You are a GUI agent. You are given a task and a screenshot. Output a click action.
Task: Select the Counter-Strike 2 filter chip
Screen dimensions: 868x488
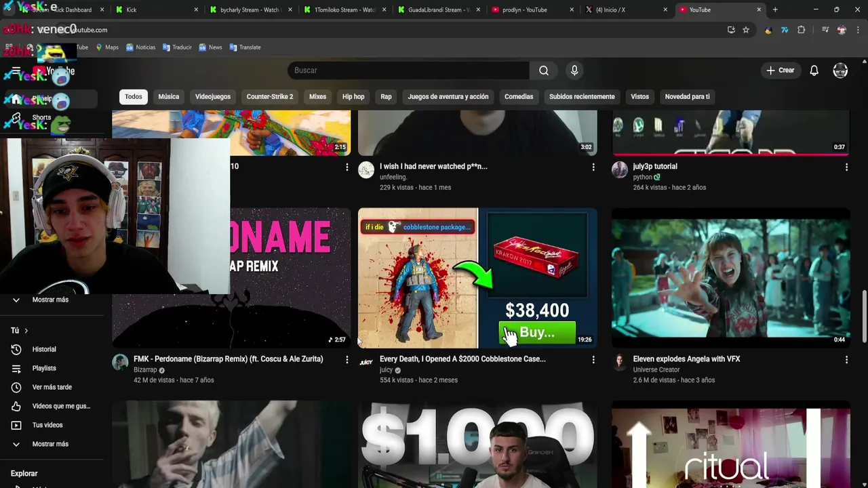pyautogui.click(x=270, y=96)
